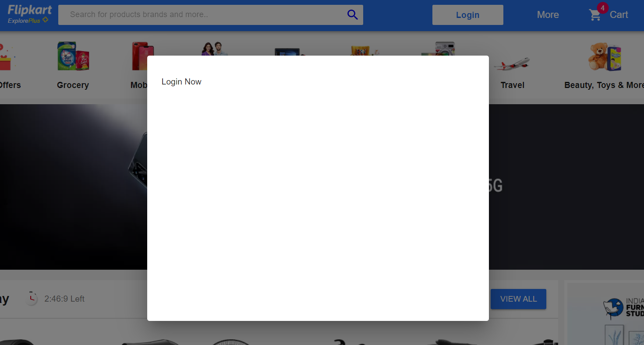
Task: Click the countdown timer clock icon
Action: click(32, 298)
